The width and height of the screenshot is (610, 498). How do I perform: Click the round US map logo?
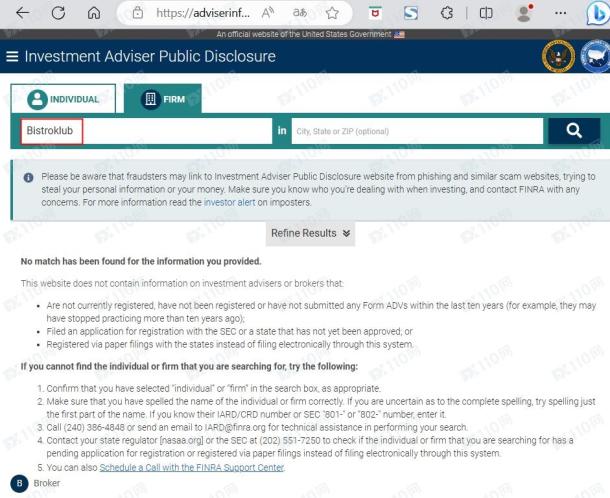tap(595, 56)
